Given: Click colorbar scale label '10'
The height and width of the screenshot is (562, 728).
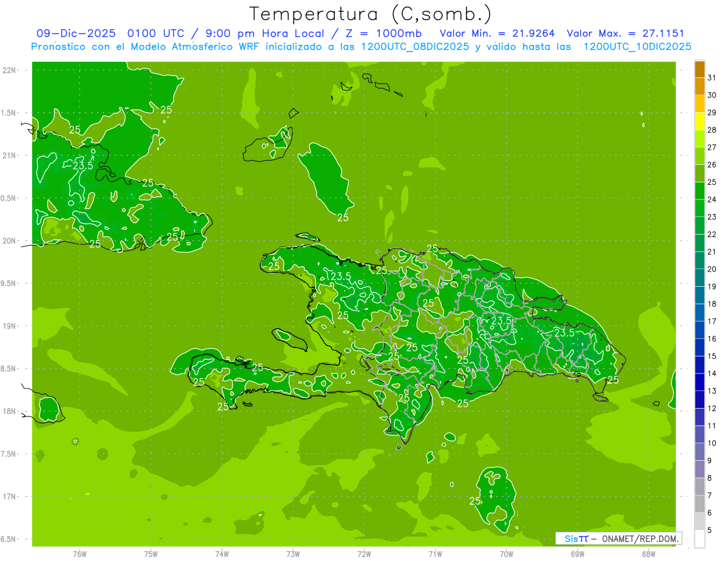Looking at the screenshot, I should 712,443.
